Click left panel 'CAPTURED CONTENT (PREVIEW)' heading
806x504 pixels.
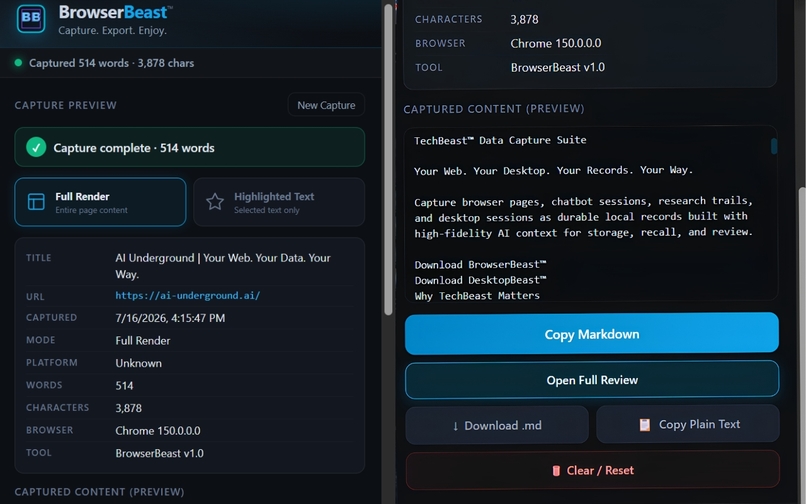tap(99, 492)
